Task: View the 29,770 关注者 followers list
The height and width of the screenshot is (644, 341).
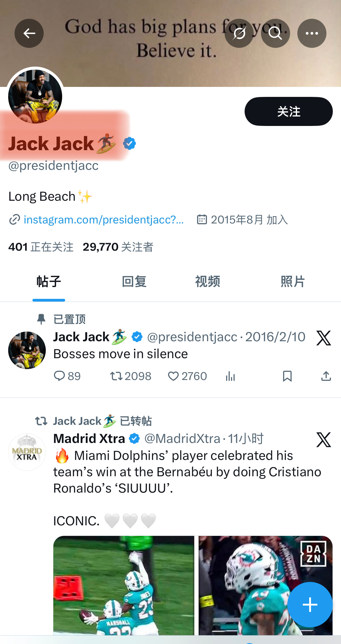Action: pos(118,247)
